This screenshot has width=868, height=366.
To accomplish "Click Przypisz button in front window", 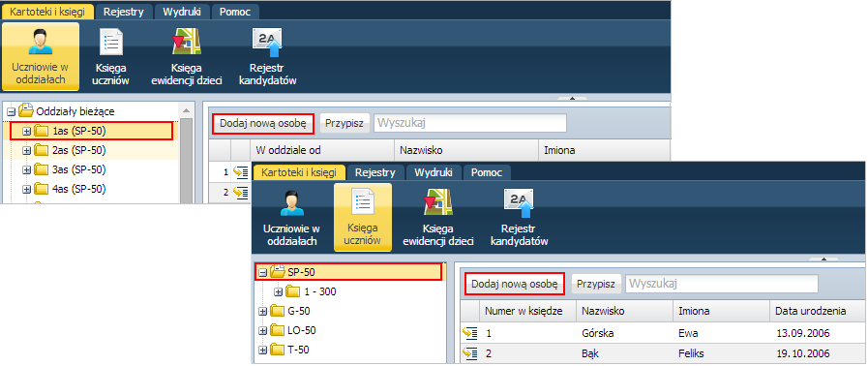I will coord(596,284).
